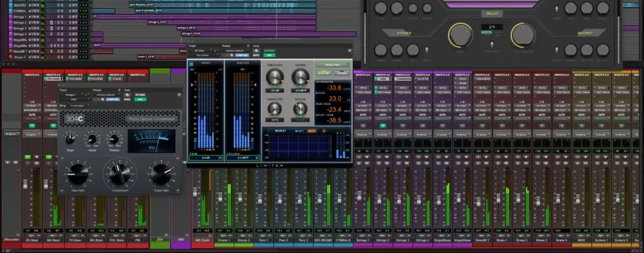The height and width of the screenshot is (253, 644).
Task: Click the 304C Attack knob
Action: click(92, 139)
